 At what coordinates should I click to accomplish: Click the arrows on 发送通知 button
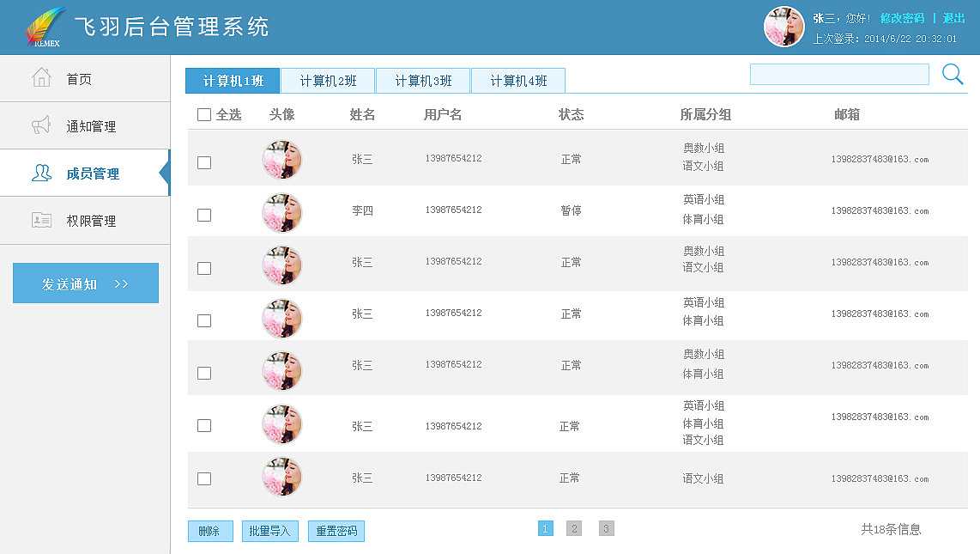tap(121, 284)
